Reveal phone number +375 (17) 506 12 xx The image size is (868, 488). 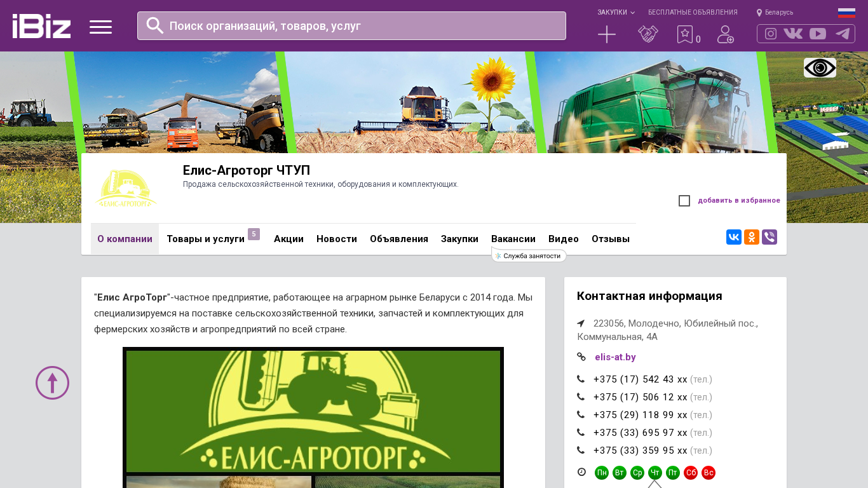pyautogui.click(x=641, y=397)
